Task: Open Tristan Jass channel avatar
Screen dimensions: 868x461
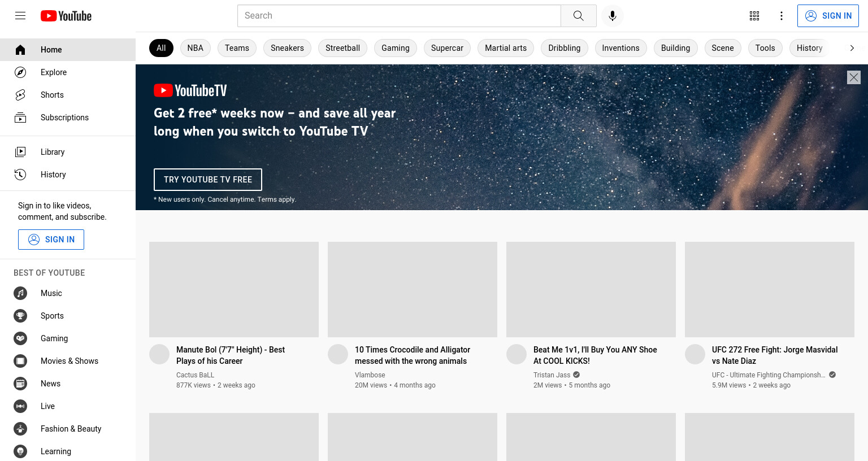Action: [x=517, y=354]
